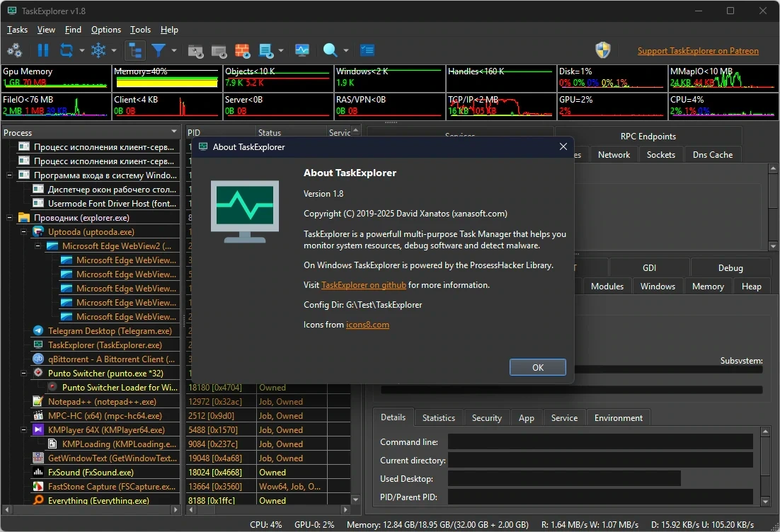Click the TaskExplorer.exe process icon in tree

click(38, 345)
